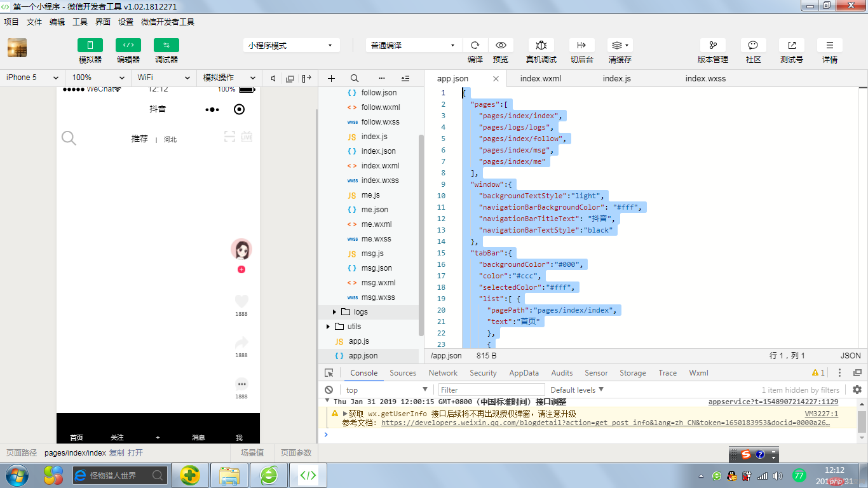This screenshot has height=488, width=868.
Task: Click the inspect element icon in devtools
Action: coord(329,373)
